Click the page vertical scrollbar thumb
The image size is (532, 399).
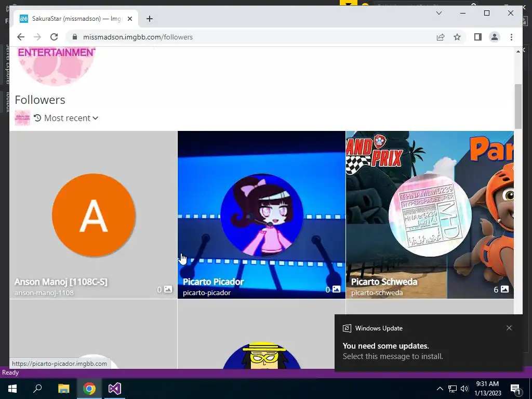click(518, 106)
